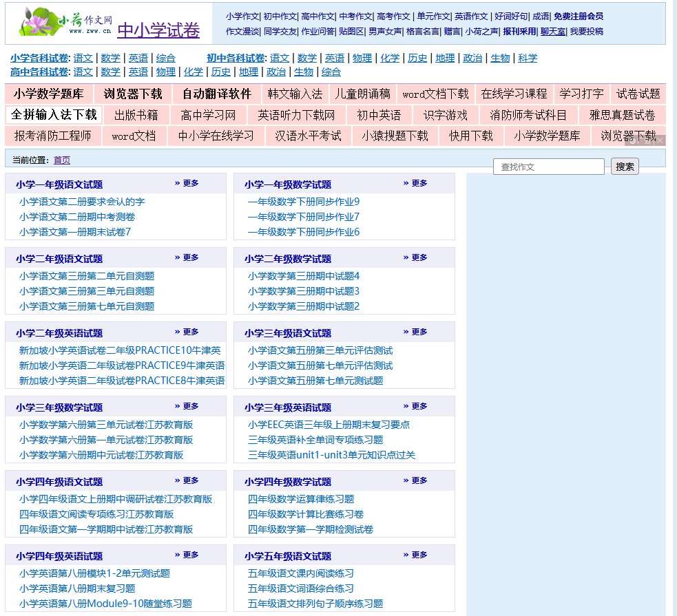
Task: Close the ad banner with the X icon
Action: (x=659, y=140)
